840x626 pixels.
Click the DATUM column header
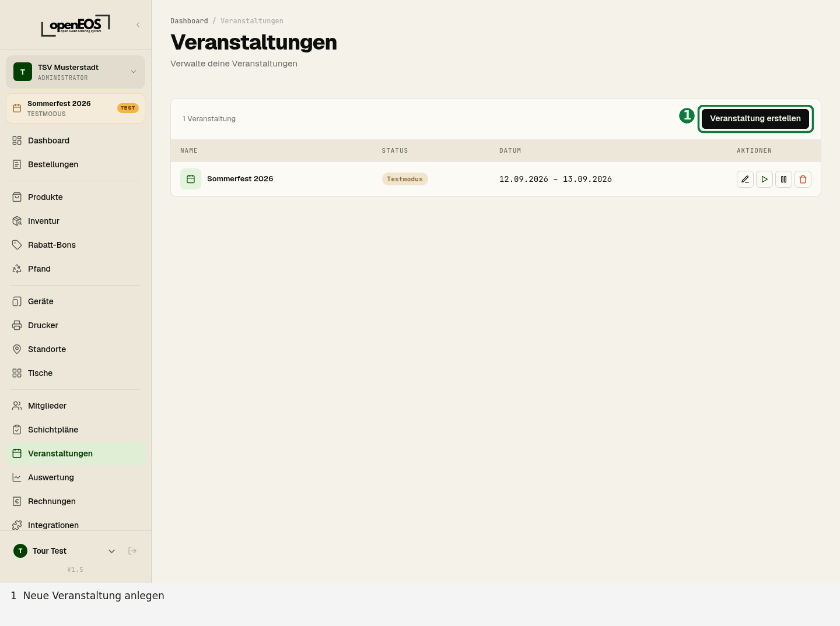click(510, 150)
